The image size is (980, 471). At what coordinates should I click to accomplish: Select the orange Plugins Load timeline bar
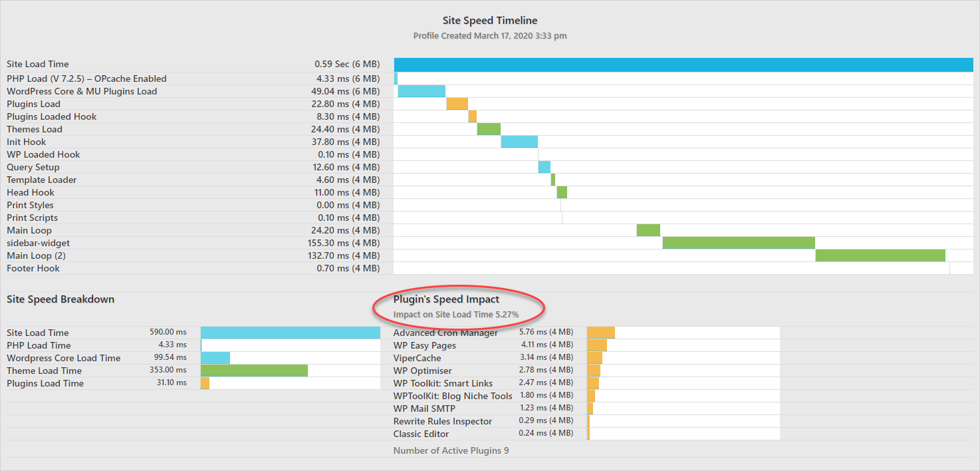(x=457, y=104)
